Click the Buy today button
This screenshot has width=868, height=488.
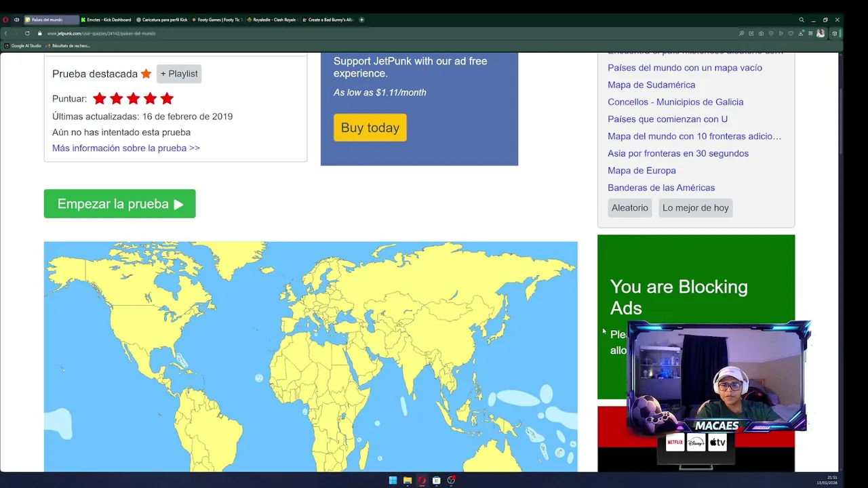point(370,127)
